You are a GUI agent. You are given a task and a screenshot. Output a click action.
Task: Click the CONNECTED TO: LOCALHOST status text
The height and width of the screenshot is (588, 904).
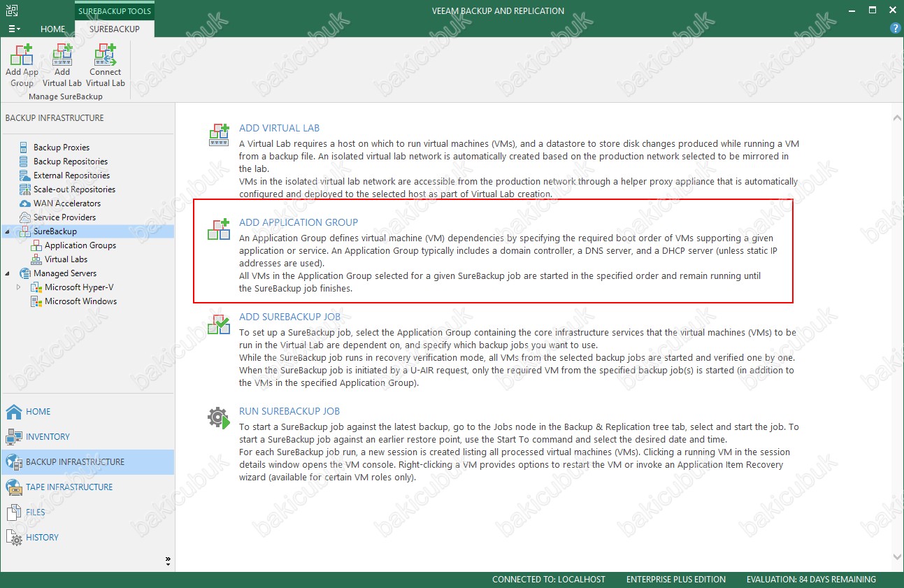coord(549,580)
